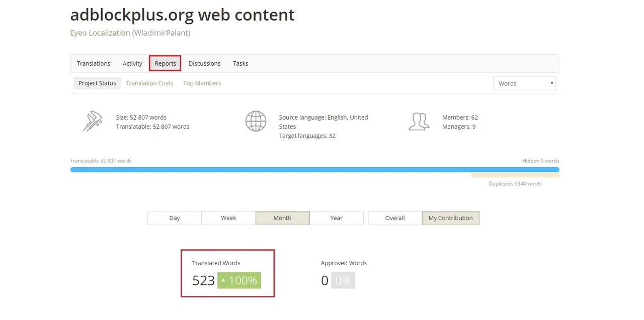Screen dimensions: 644x320
Task: Click the 523 translated words count
Action: coord(203,280)
